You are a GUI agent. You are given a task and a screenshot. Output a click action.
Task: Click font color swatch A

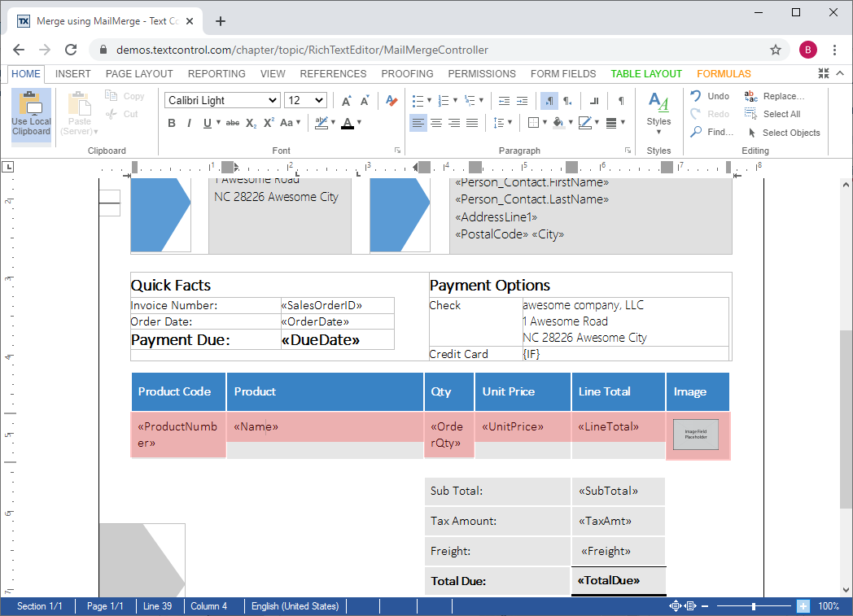click(x=348, y=123)
